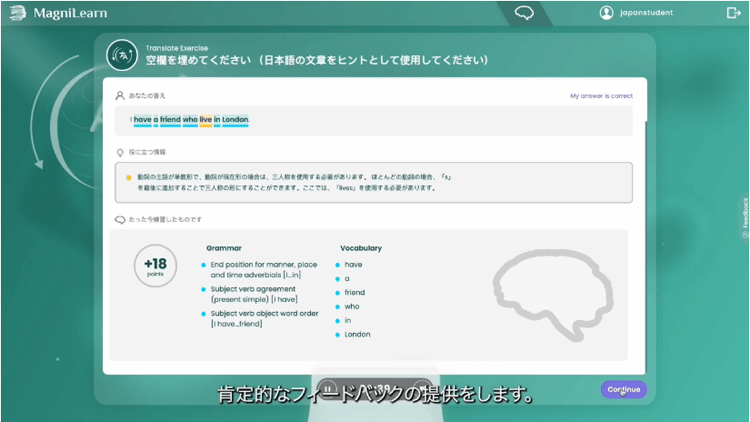Viewport: 750px width, 422px height.
Task: Click the speech bubble icon above Grammar
Action: (120, 218)
